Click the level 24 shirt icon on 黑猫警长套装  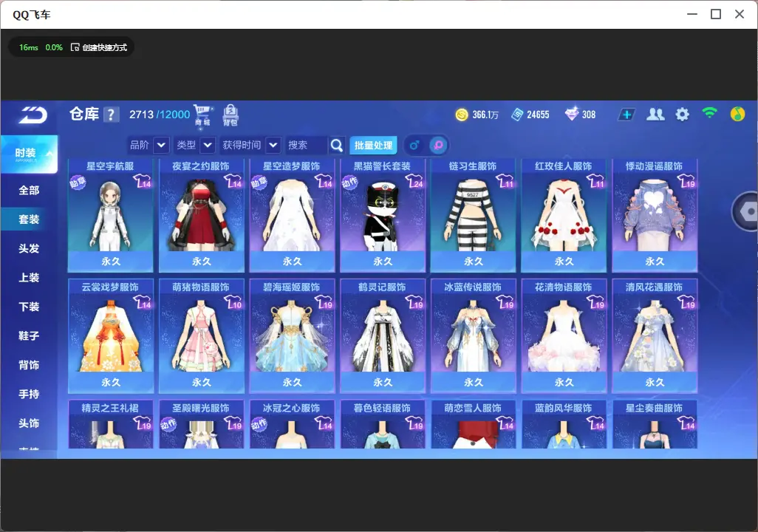[x=414, y=181]
